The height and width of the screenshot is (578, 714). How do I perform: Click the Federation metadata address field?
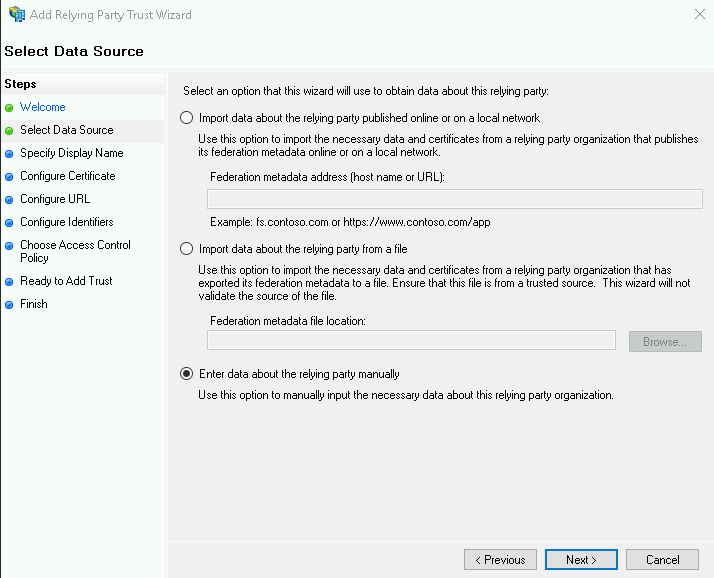(454, 199)
